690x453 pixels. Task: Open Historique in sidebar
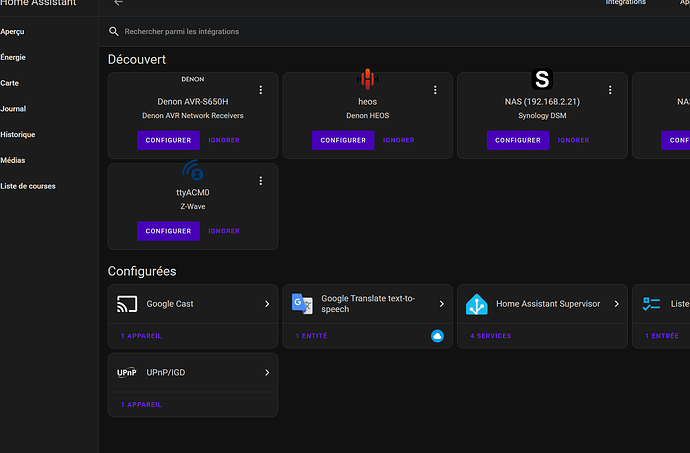click(18, 135)
